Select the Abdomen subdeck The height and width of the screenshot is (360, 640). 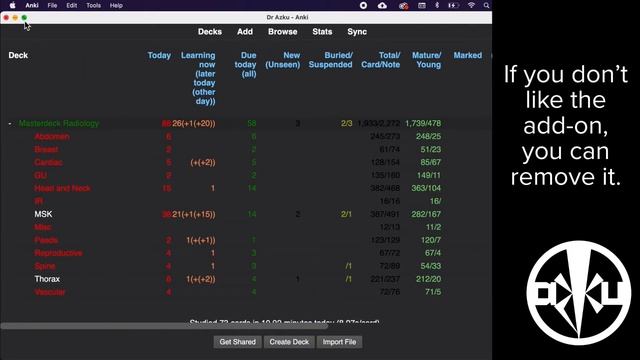coord(52,136)
